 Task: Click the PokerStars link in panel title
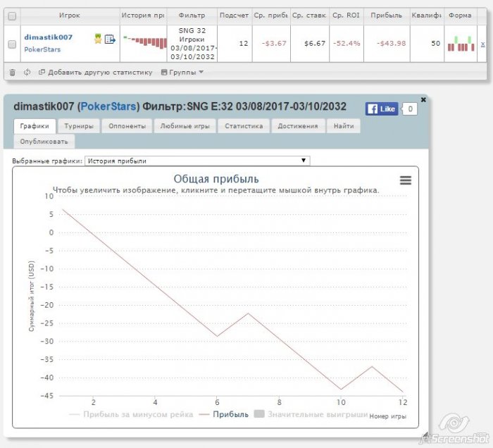pyautogui.click(x=108, y=106)
